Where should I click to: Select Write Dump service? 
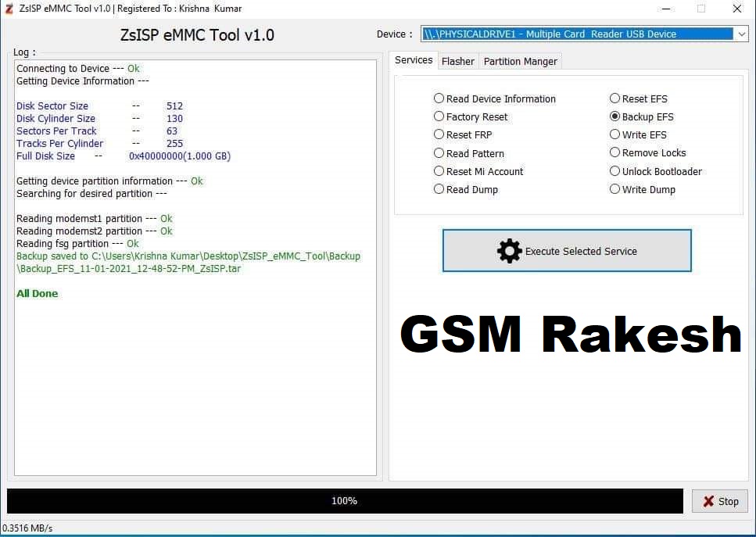tap(615, 189)
